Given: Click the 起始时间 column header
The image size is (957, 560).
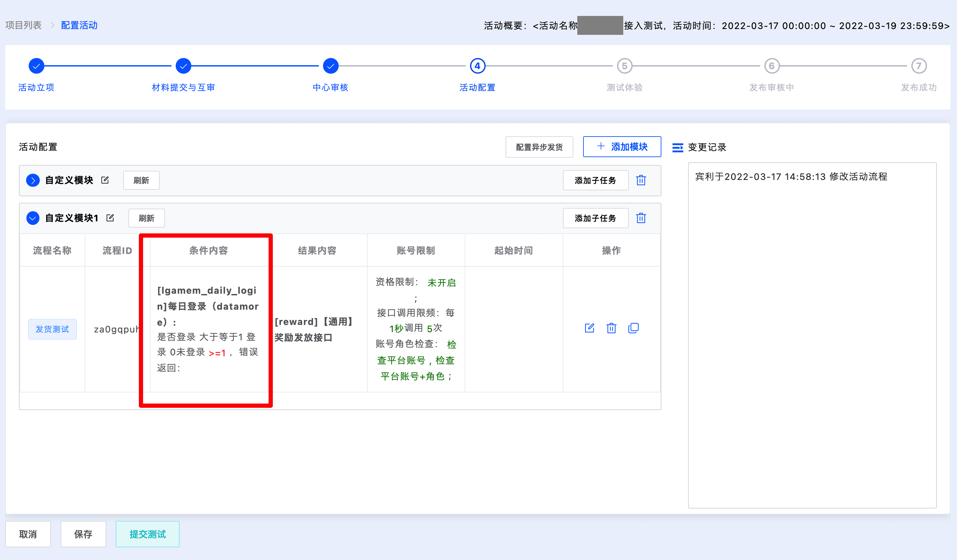Looking at the screenshot, I should [x=513, y=251].
